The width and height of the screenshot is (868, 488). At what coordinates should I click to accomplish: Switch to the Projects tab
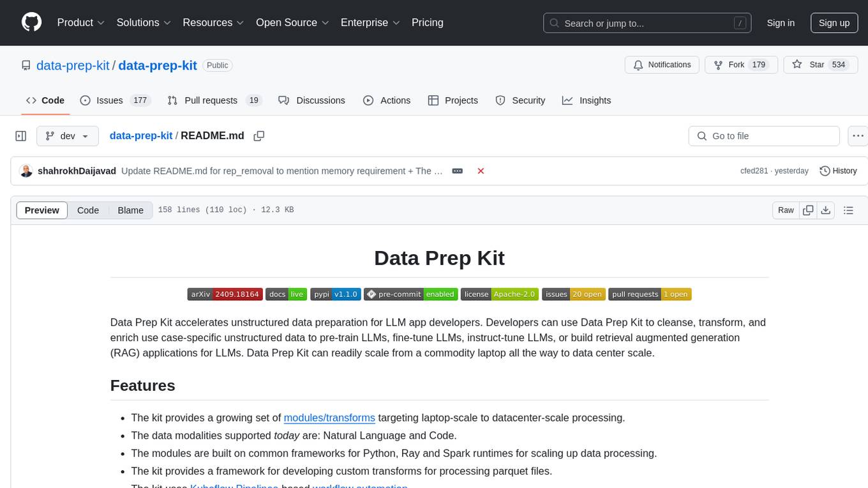[x=453, y=100]
